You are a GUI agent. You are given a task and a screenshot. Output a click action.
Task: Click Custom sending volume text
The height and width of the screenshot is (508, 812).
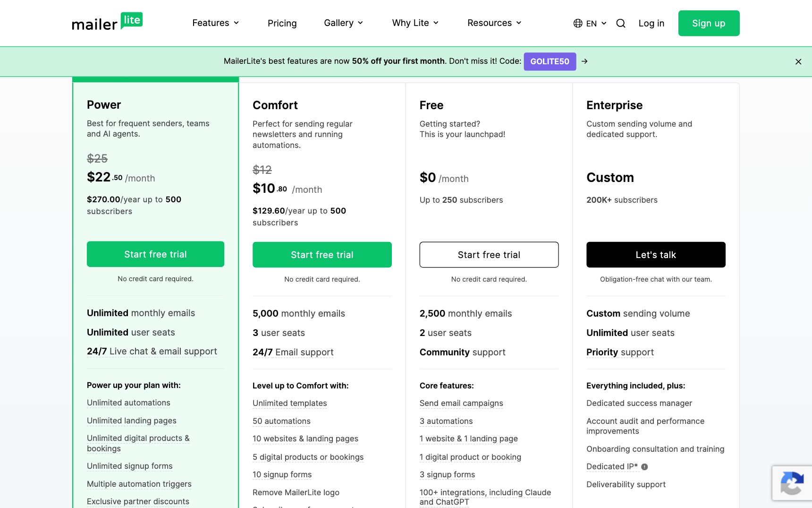pos(638,313)
